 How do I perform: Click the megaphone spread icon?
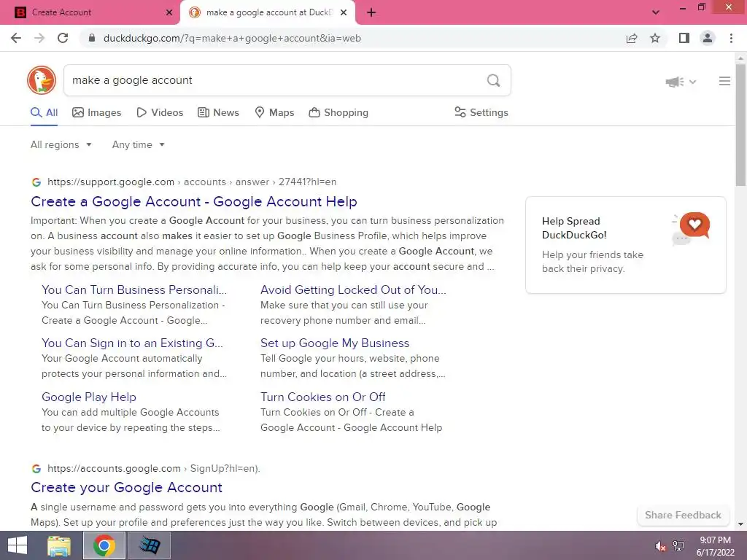pyautogui.click(x=674, y=82)
